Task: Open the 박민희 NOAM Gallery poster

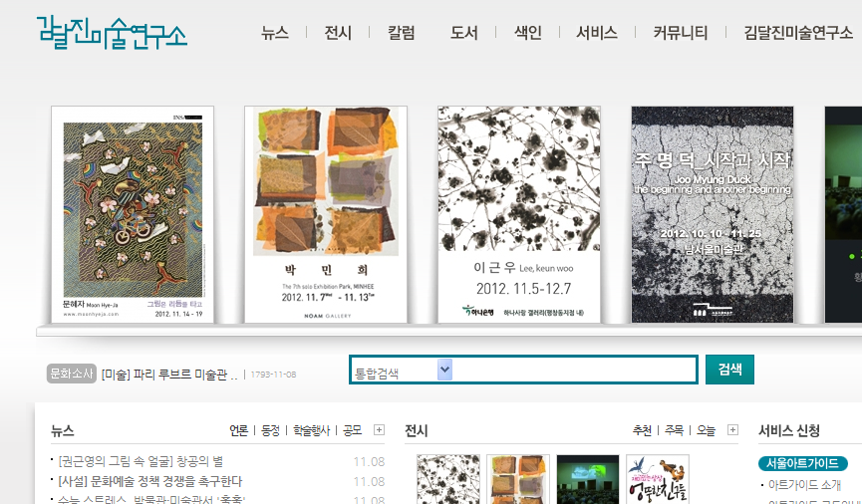Action: 326,214
